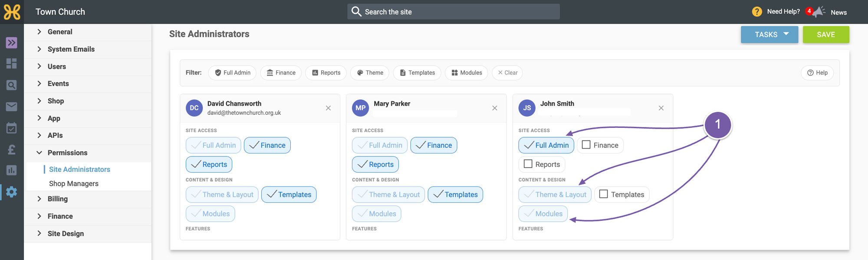
Task: Click the ChurchSuite logo icon
Action: pyautogui.click(x=12, y=12)
